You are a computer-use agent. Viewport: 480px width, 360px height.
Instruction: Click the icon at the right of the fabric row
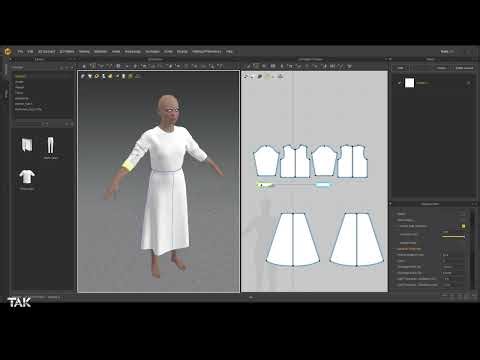(x=468, y=83)
